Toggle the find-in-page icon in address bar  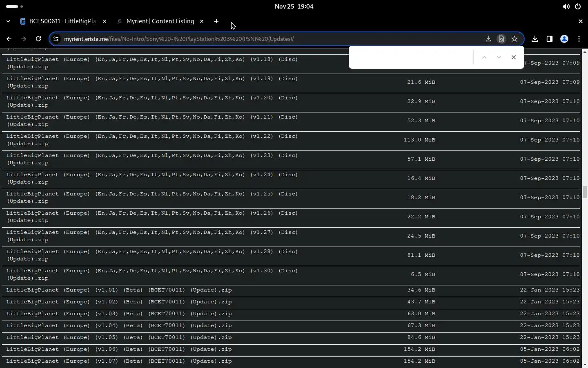click(x=501, y=39)
